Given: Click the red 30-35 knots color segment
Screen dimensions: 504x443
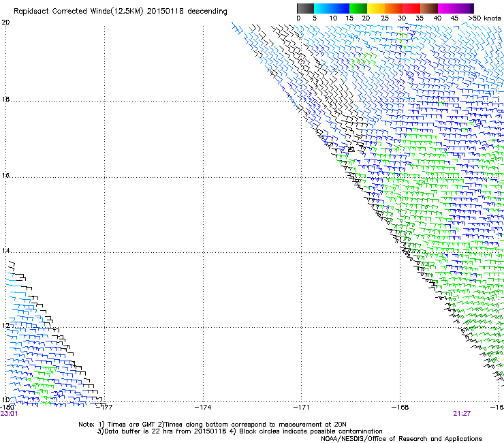Looking at the screenshot, I should (411, 8).
